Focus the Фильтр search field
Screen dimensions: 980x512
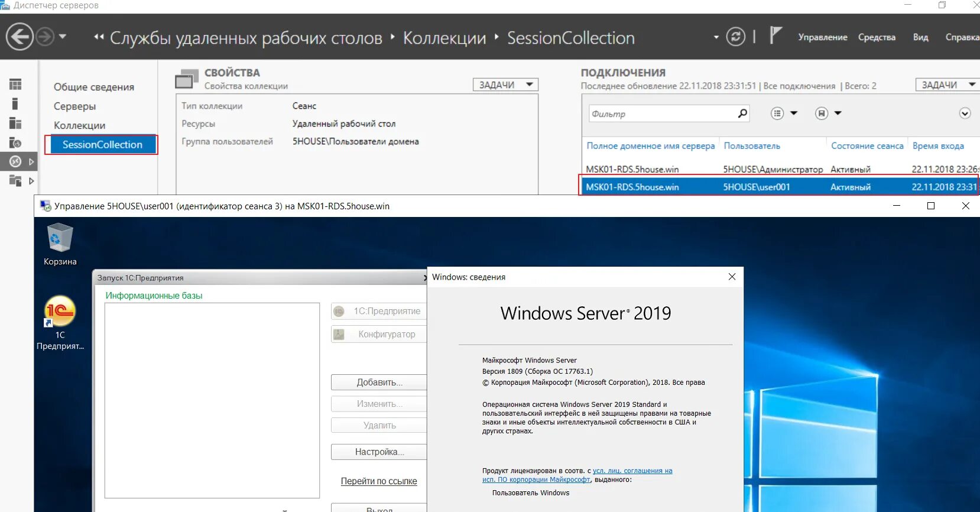pos(662,114)
